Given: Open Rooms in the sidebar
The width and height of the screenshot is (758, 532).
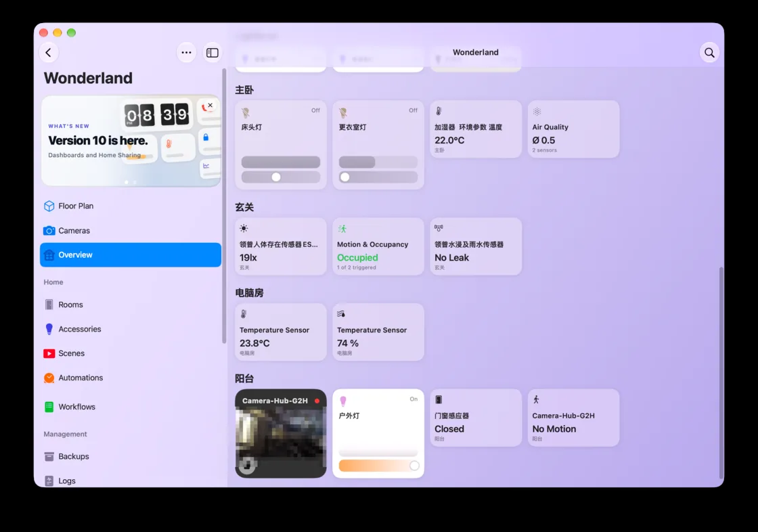Looking at the screenshot, I should 131,305.
